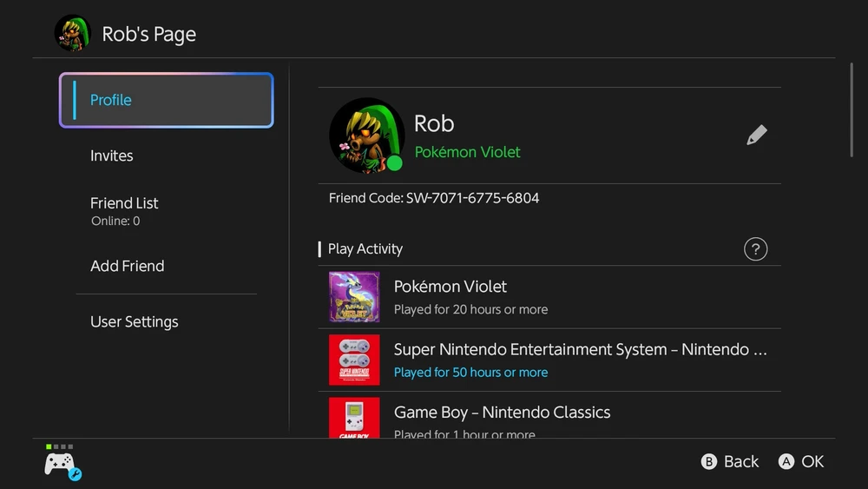Select Rob's large profile avatar picture
Screen dimensions: 868x489
[366, 135]
